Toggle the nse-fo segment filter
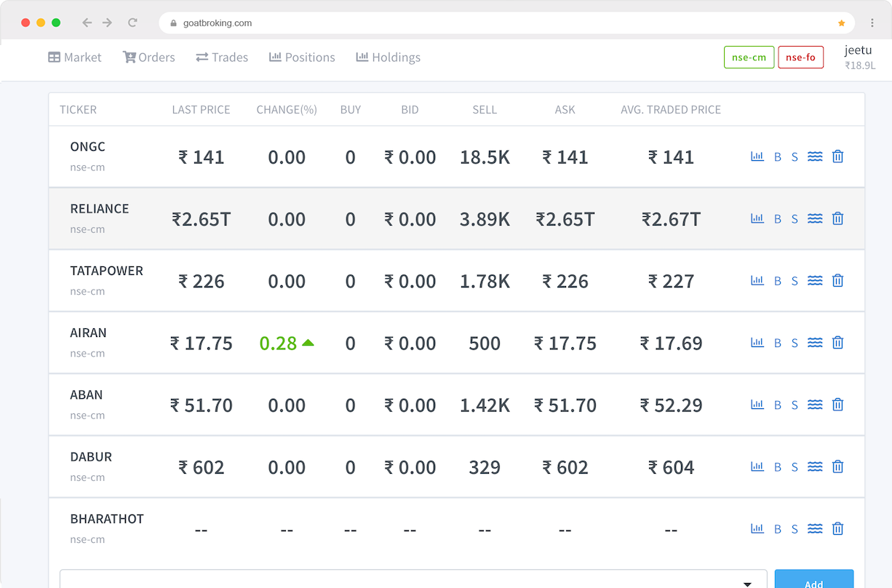Viewport: 892px width, 588px height. [x=800, y=57]
